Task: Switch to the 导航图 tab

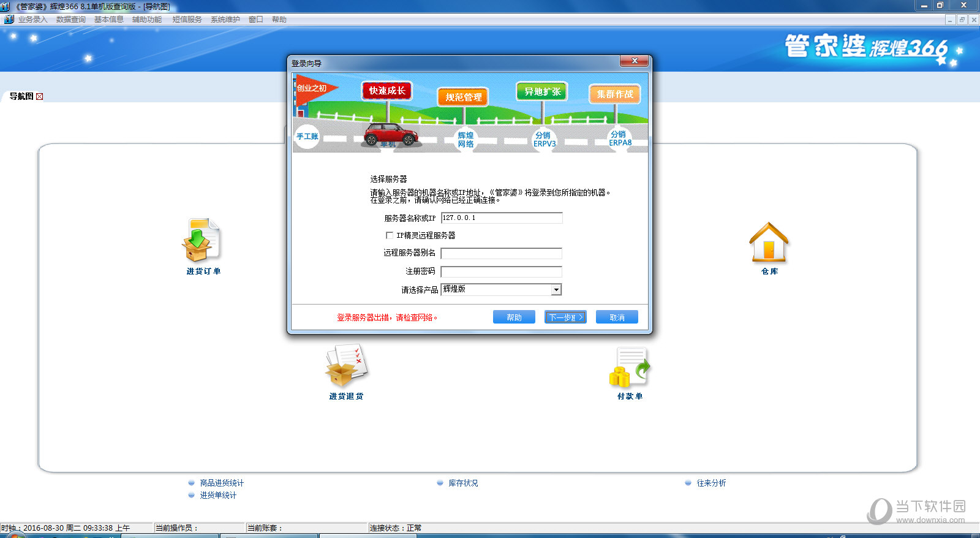Action: pyautogui.click(x=21, y=96)
